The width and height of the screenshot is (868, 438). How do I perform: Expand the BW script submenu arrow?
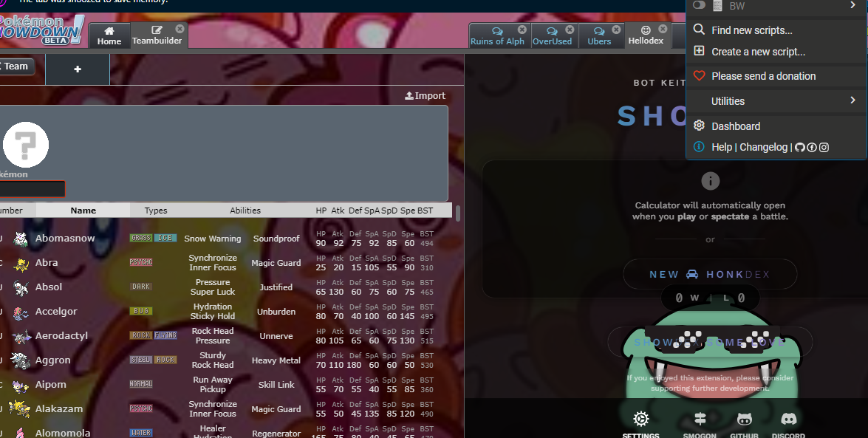pos(852,5)
